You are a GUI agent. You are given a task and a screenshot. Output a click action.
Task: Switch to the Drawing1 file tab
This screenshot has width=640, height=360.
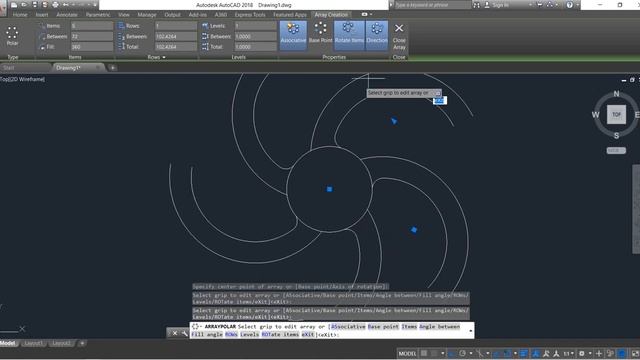click(69, 68)
